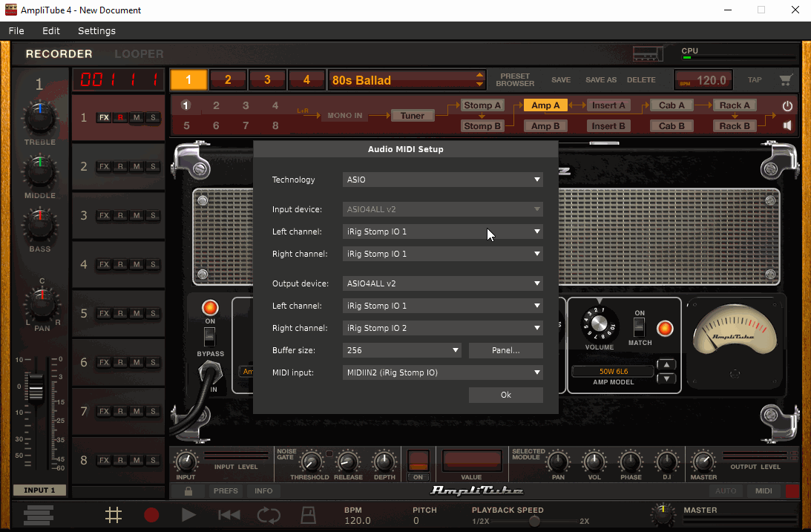Screen dimensions: 811x532
Task: Click the D.I knob
Action: (666, 462)
